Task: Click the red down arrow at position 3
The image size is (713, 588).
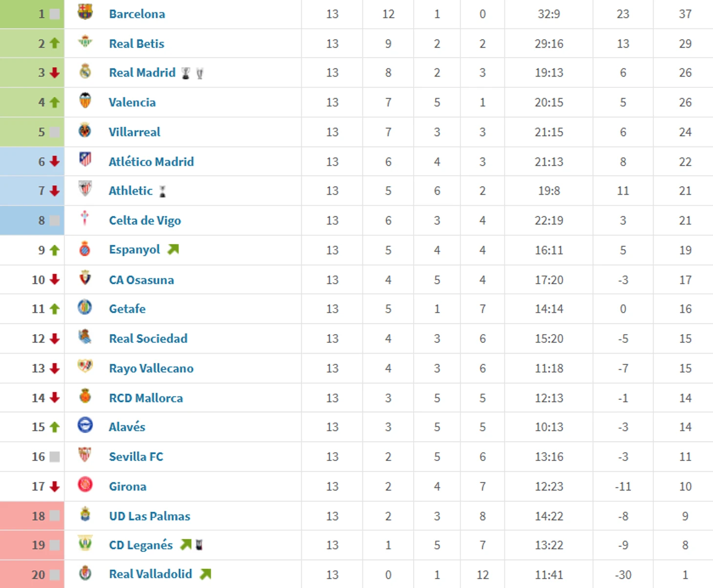Action: tap(55, 73)
